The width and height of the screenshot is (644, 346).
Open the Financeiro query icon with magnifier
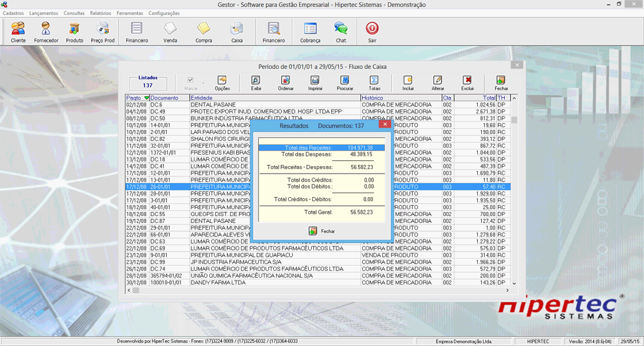pos(274,32)
